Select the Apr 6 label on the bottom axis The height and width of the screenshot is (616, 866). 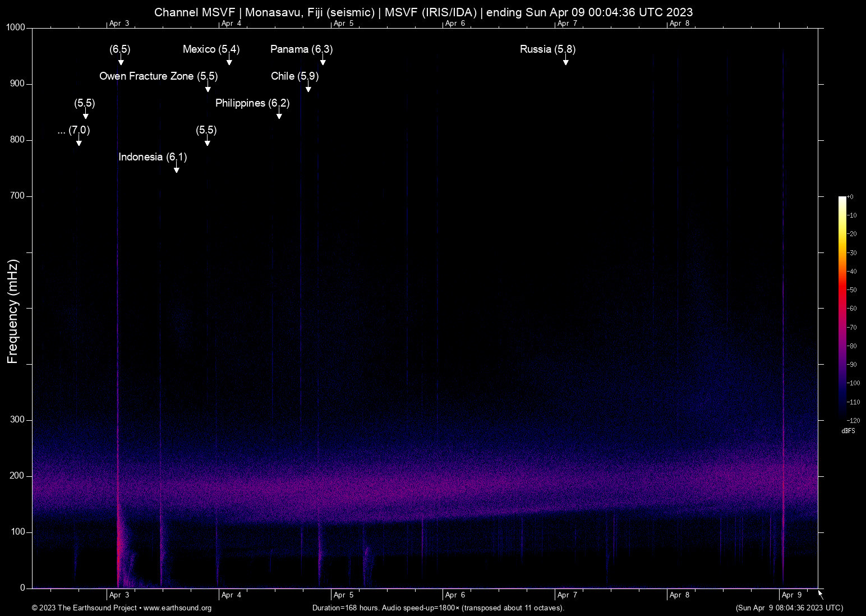(x=455, y=595)
